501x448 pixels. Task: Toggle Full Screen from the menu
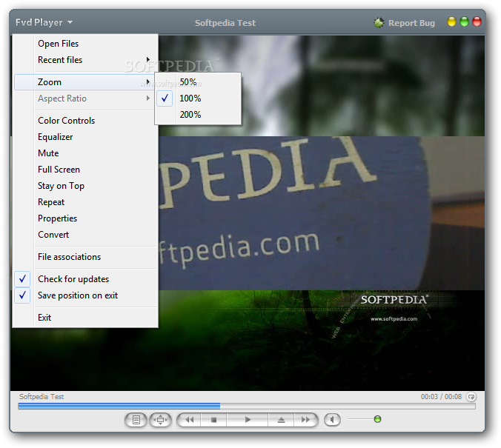coord(84,170)
